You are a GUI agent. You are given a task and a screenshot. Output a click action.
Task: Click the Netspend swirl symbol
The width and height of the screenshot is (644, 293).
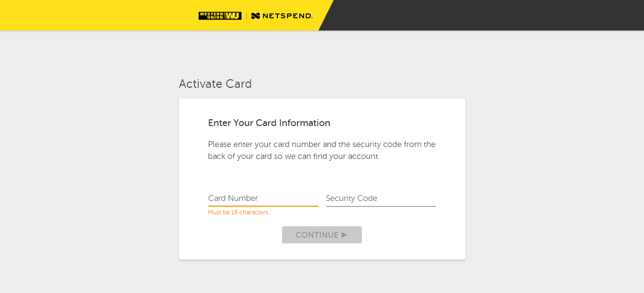coord(255,15)
